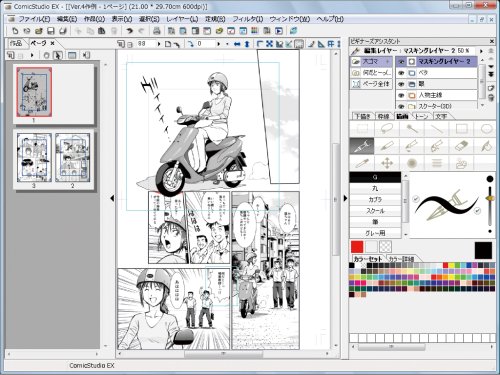Select the pen tool in tool palette
Screen dimensions: 500x375
tap(362, 146)
